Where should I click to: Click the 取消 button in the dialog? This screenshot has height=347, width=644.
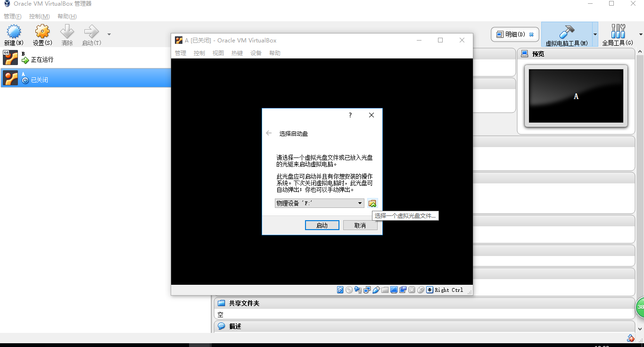click(360, 225)
